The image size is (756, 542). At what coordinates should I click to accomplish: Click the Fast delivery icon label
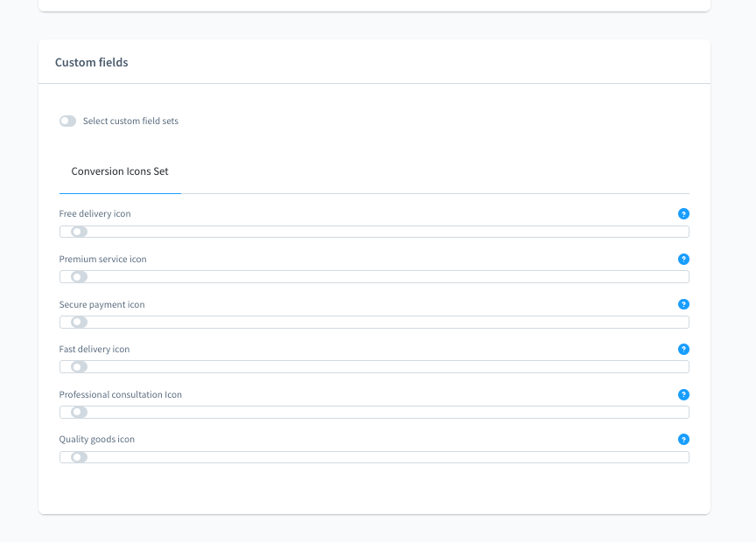(94, 350)
